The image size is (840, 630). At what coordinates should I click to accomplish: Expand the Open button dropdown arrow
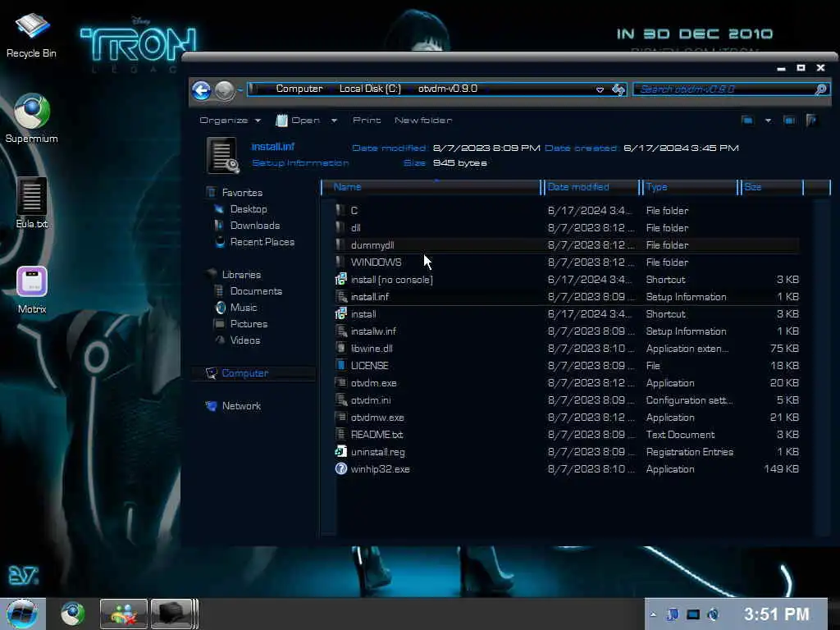click(334, 120)
